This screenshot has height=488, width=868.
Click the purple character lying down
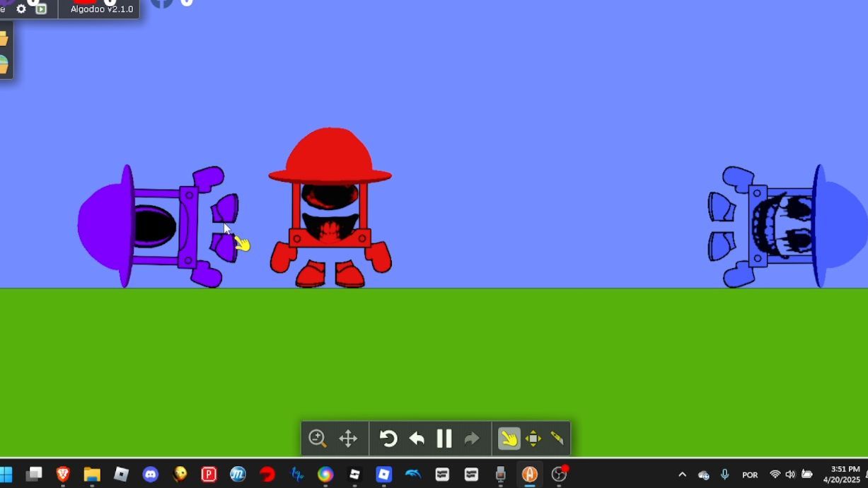pyautogui.click(x=156, y=226)
